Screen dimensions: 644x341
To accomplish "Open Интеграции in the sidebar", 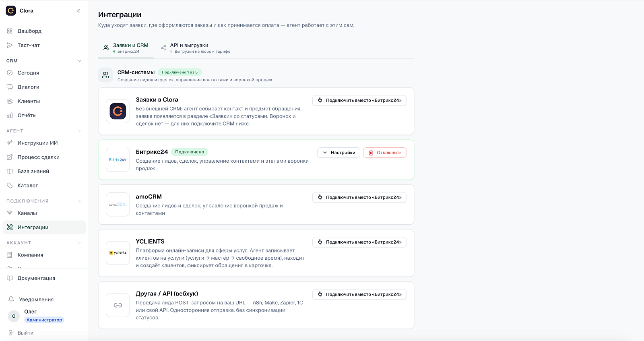I will (44, 227).
